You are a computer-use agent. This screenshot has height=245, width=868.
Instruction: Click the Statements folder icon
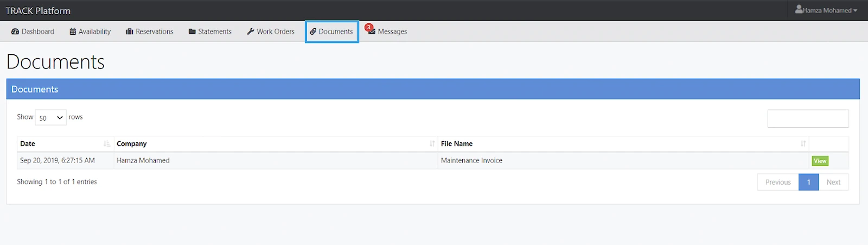click(192, 32)
